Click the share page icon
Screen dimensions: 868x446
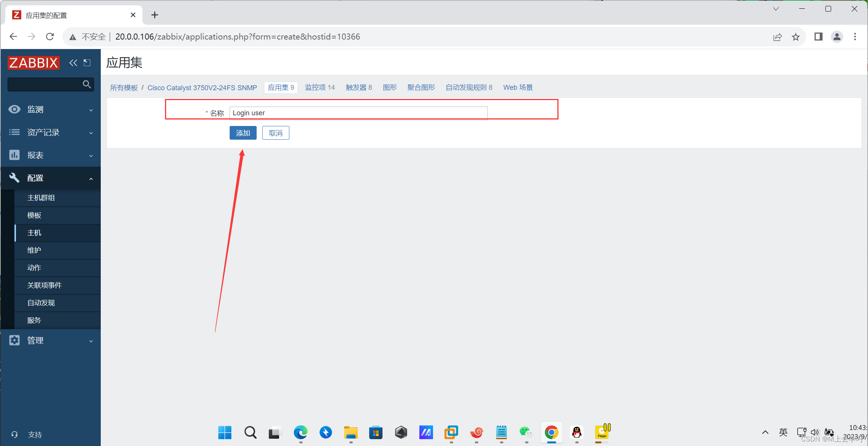point(778,37)
